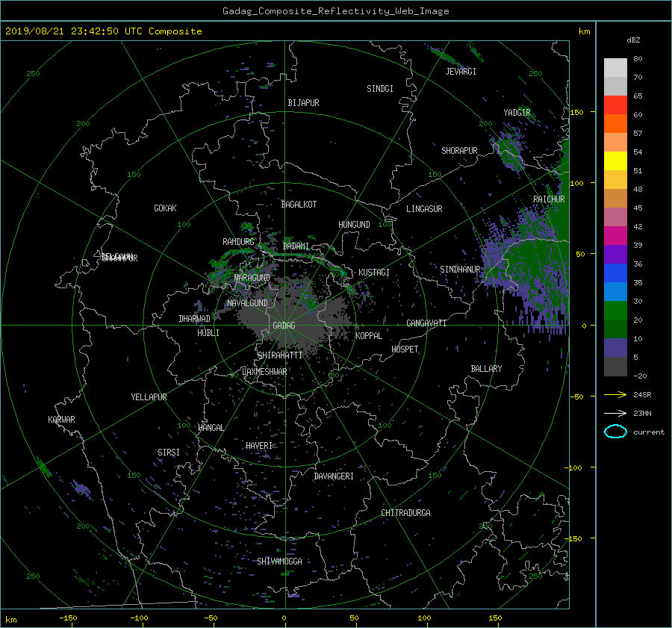Click the KOPPAL city label
This screenshot has width=672, height=628.
369,335
